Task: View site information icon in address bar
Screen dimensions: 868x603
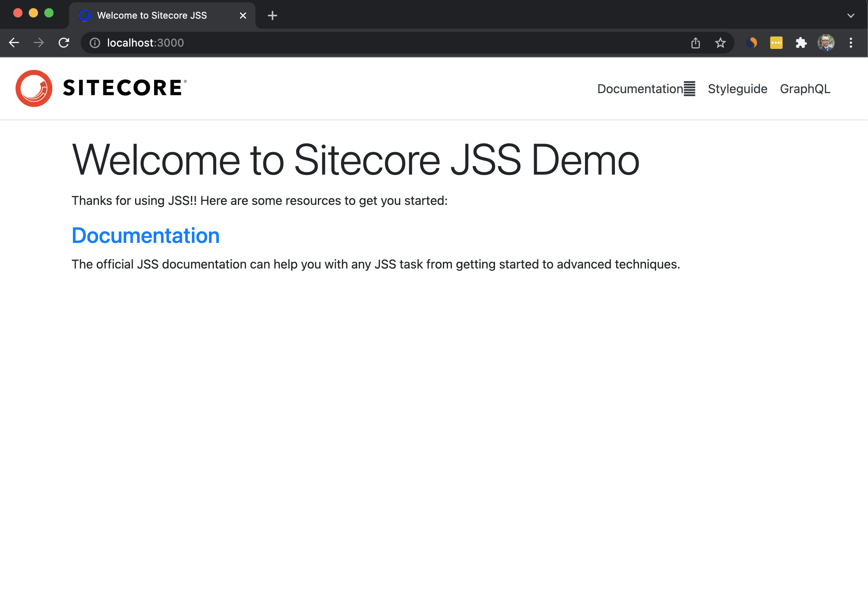Action: point(95,43)
